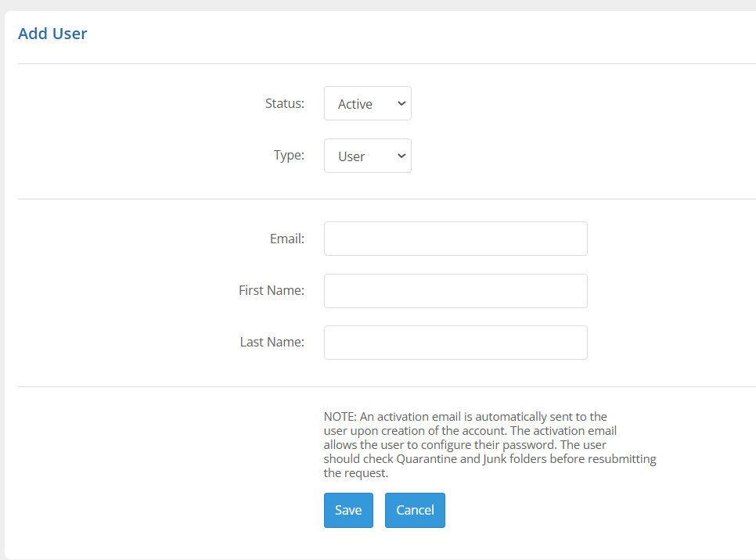Click the 'Type:' label

pos(289,155)
